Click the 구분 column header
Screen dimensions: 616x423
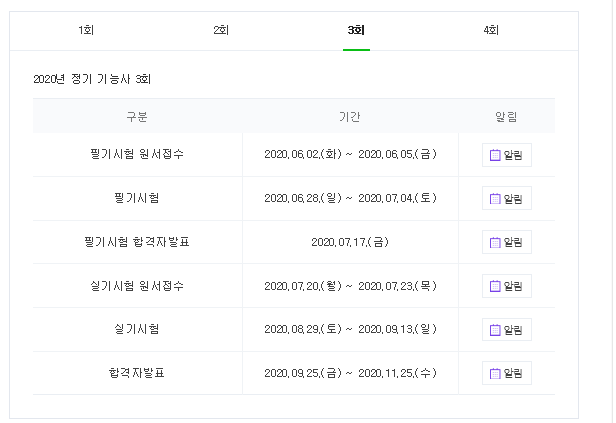tap(137, 117)
